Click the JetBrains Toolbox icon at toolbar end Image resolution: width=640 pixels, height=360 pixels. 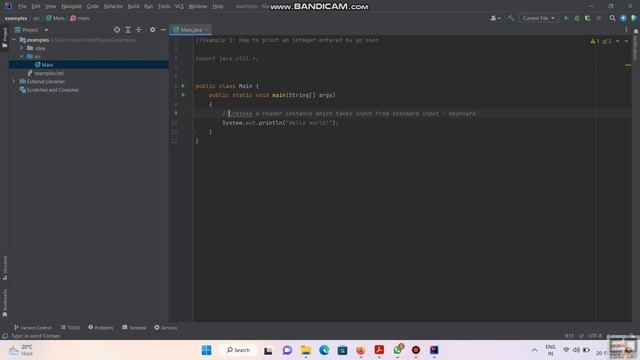634,18
